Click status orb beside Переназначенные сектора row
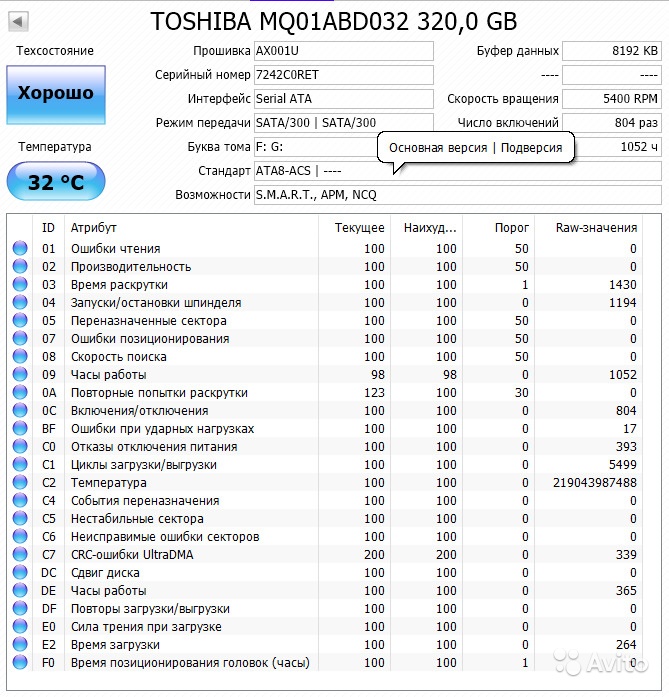 point(20,320)
